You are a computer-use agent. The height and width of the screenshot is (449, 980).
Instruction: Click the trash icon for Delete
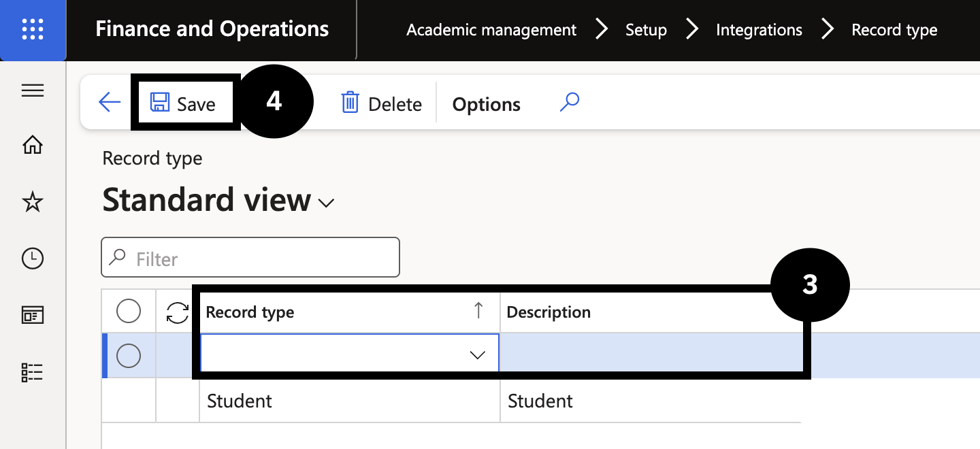(x=350, y=103)
